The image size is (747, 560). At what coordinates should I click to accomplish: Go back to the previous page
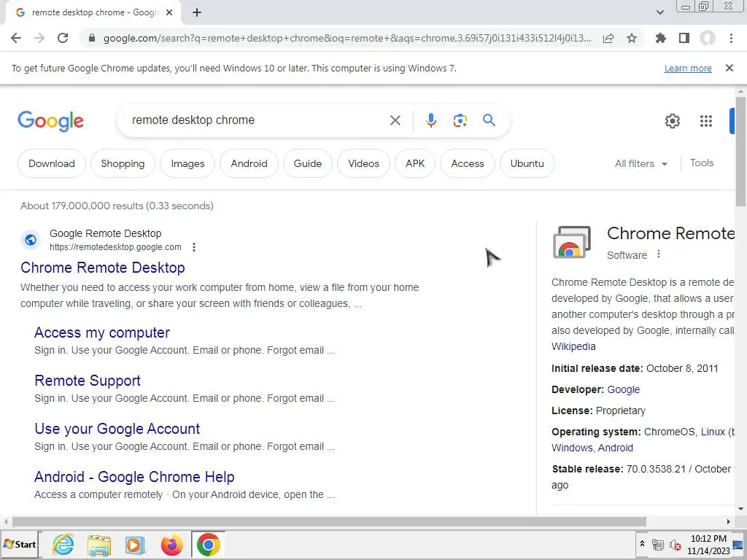(16, 38)
